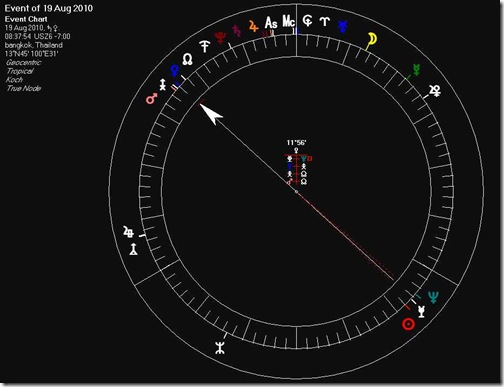Click the orange Jupiter glyph
This screenshot has height=387, width=504.
click(x=253, y=26)
